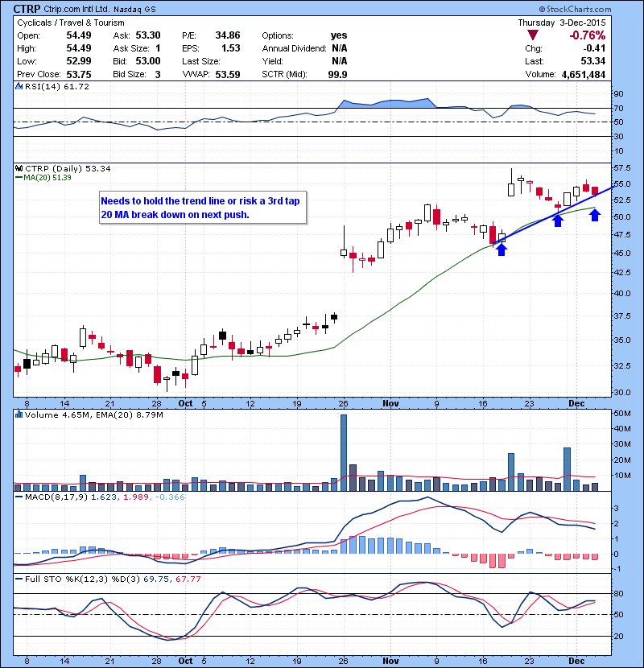Click the VWAP value 53.59
Viewport: 644px width, 668px height.
coord(228,74)
